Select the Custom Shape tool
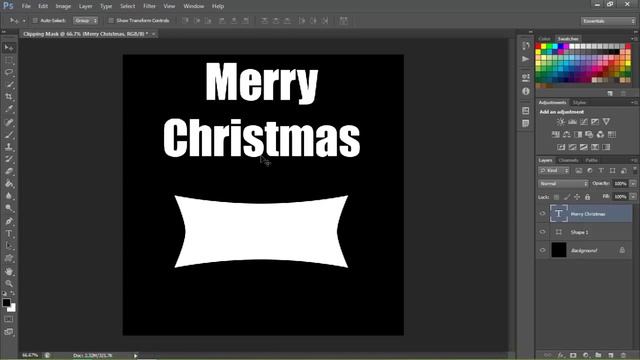The image size is (640, 360). tap(9, 258)
